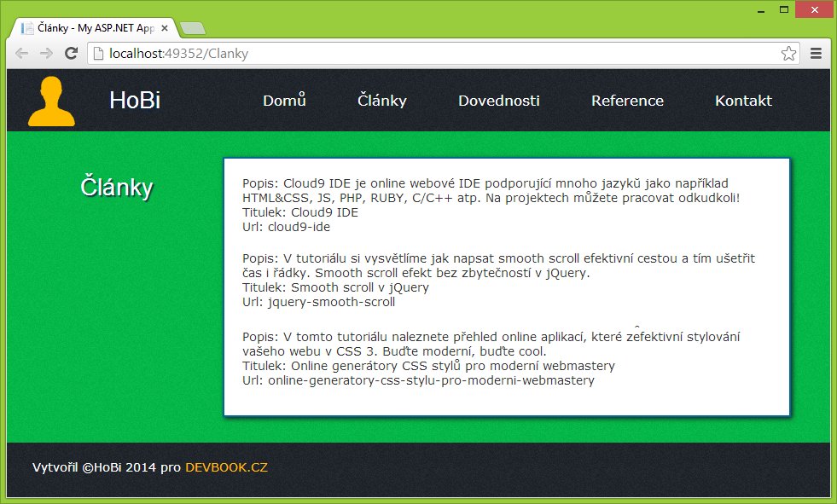The image size is (837, 504).
Task: Open the Chrome menu with the hamburger icon
Action: (x=816, y=52)
